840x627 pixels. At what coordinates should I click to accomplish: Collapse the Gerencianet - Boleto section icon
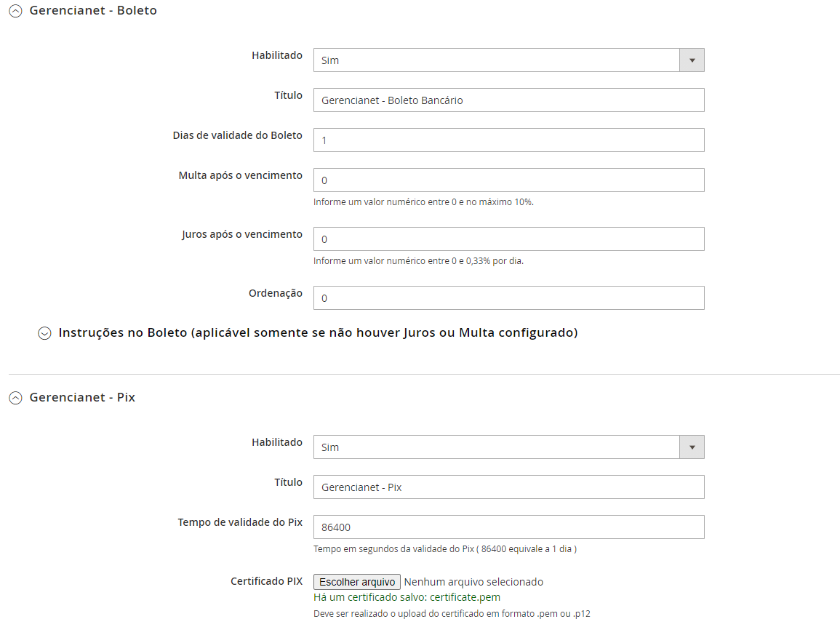click(15, 12)
